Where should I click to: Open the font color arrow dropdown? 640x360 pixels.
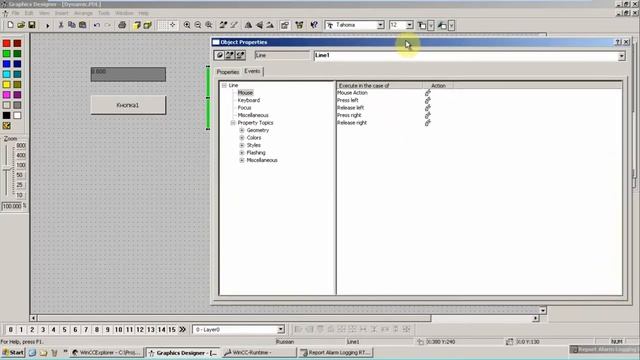tap(431, 26)
